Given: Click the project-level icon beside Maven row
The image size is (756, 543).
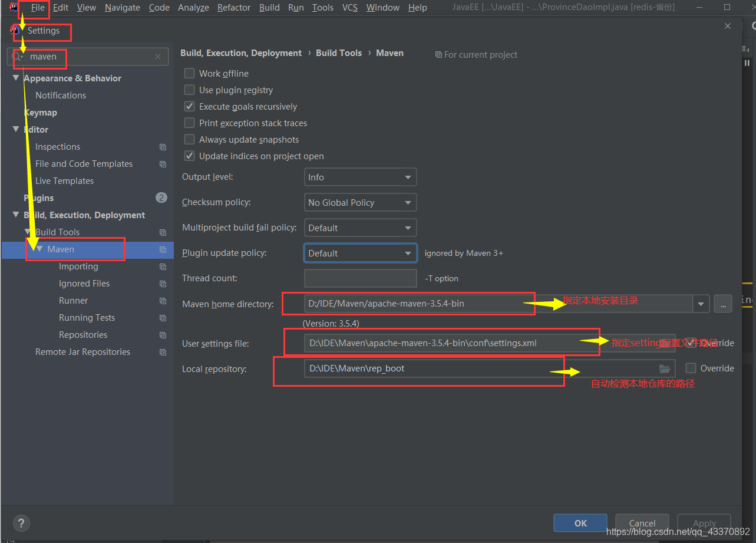Looking at the screenshot, I should [x=163, y=249].
